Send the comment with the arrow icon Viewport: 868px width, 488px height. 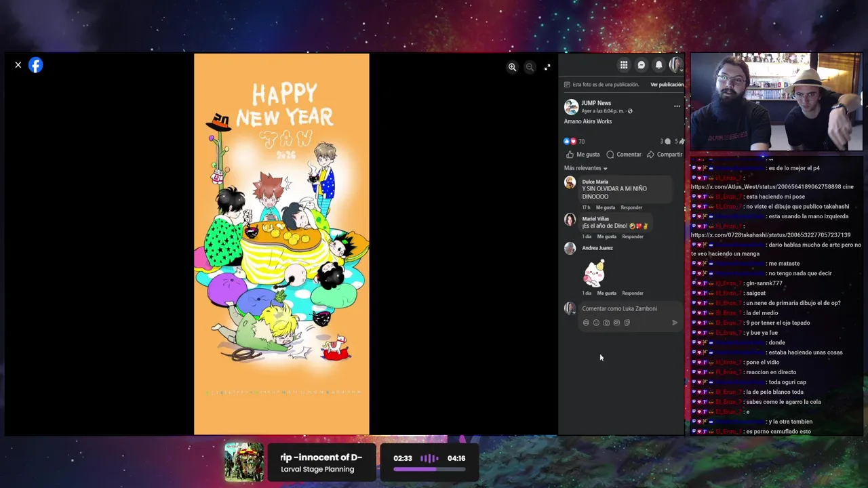point(675,323)
